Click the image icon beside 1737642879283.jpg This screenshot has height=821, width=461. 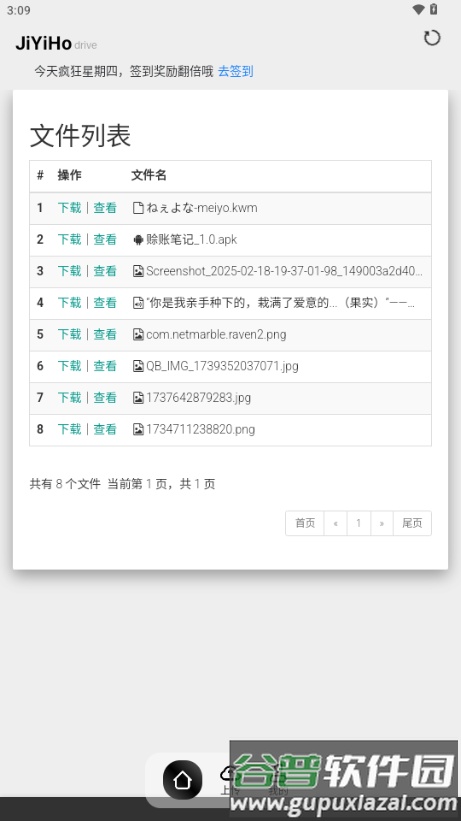coord(138,397)
